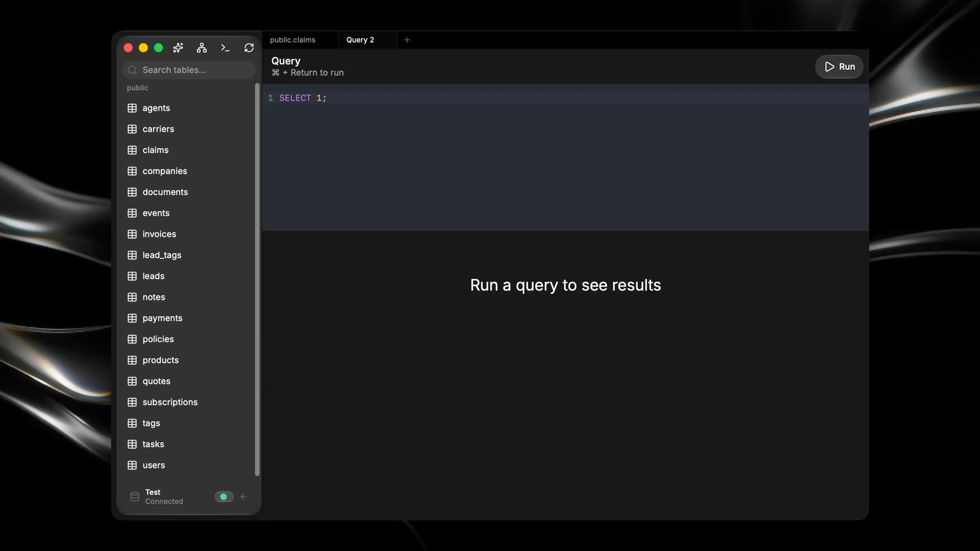Click the Test connection name
The image size is (980, 551).
coord(153,492)
